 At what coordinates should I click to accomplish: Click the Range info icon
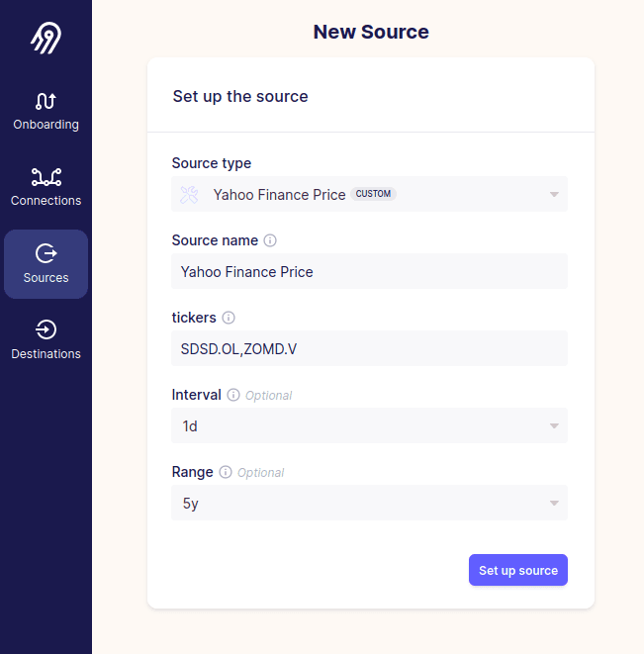[x=226, y=472]
